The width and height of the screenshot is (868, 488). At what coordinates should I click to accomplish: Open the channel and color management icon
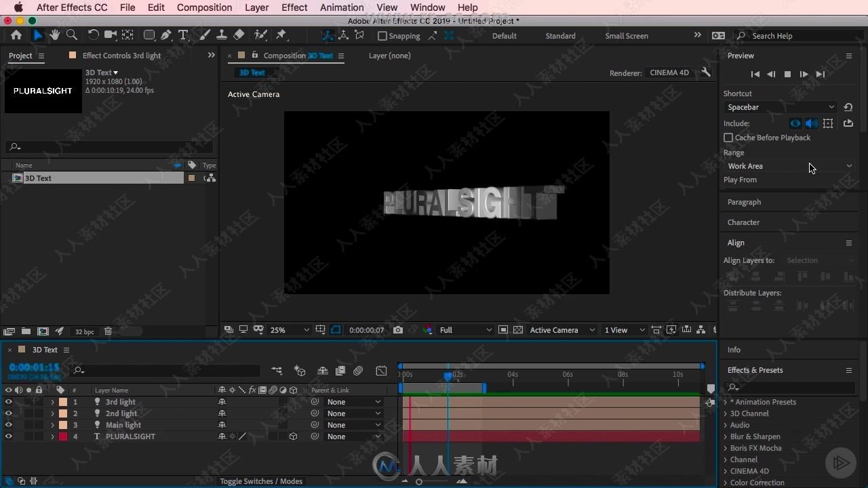pyautogui.click(x=427, y=330)
